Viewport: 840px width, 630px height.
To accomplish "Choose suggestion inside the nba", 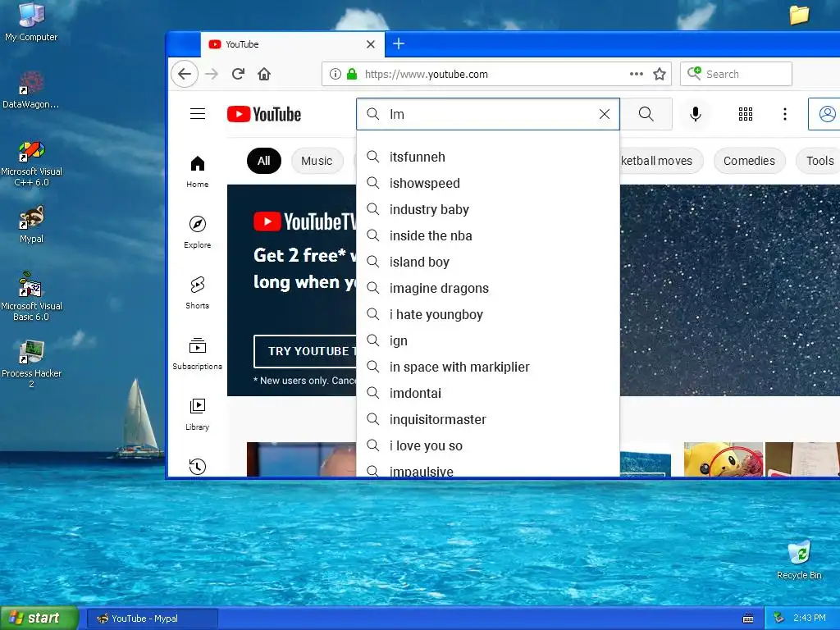I will (x=488, y=235).
